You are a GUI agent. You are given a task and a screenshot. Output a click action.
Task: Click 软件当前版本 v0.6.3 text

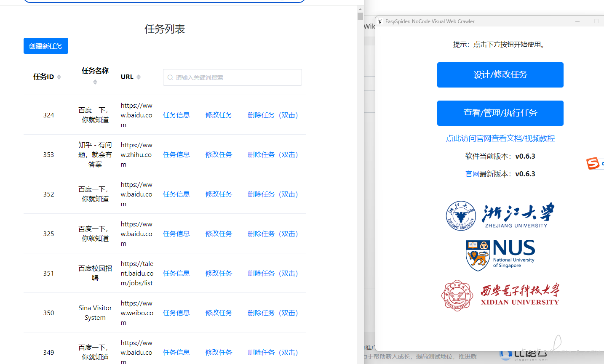pyautogui.click(x=500, y=156)
